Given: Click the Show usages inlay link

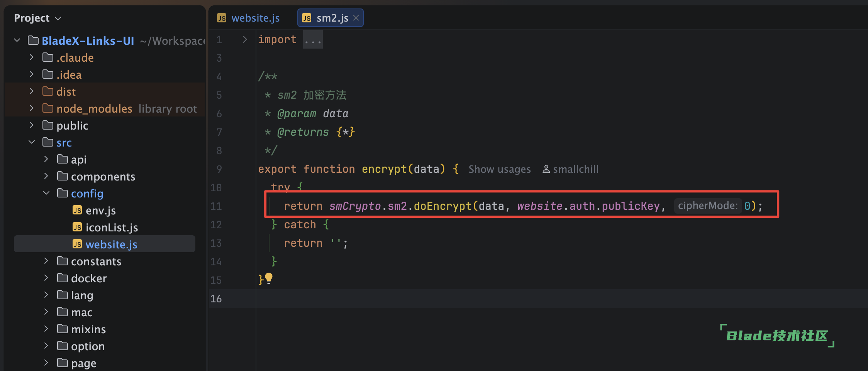Looking at the screenshot, I should tap(499, 169).
